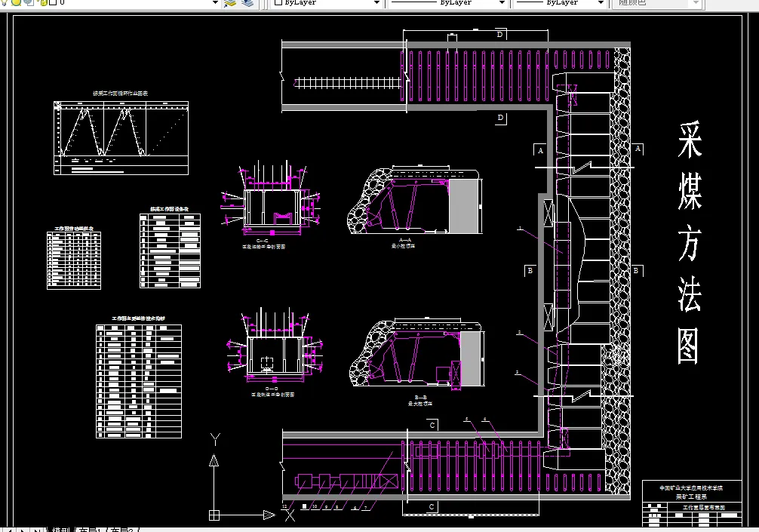Click the 综采工作面循环作业图表 chart title
Viewport: 759px width, 532px height.
[121, 94]
